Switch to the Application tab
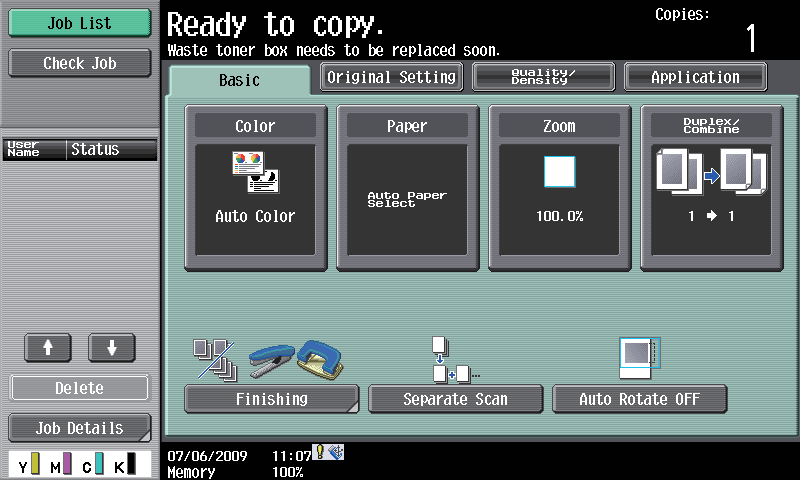Image resolution: width=800 pixels, height=480 pixels. pyautogui.click(x=695, y=77)
